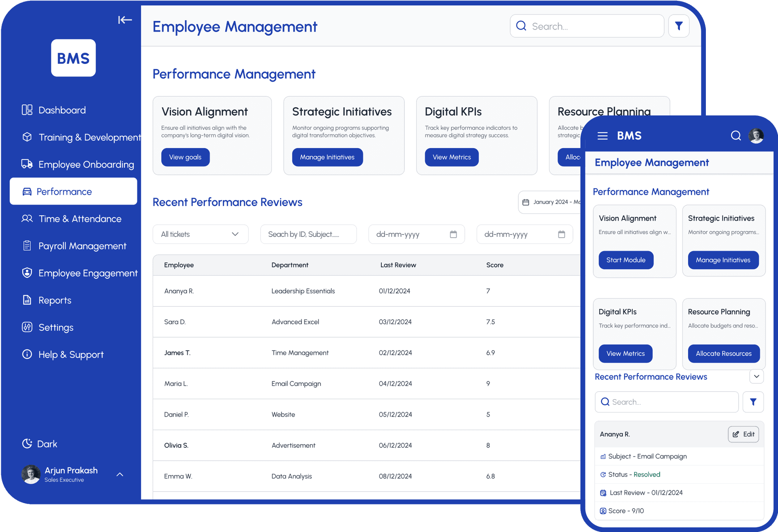This screenshot has width=778, height=532.
Task: Open the hamburger menu on the mobile view
Action: click(x=603, y=136)
